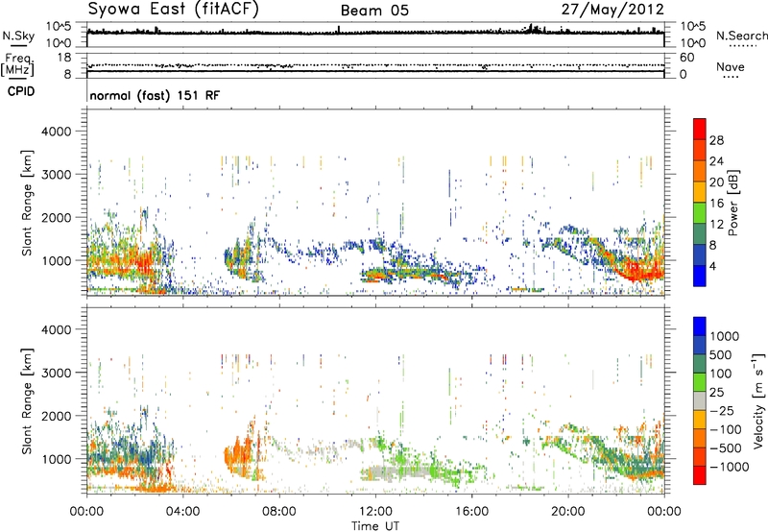Pick the yellow 16–20 dB Power colorbar segment
Screen dimensions: 768x532
[x=700, y=192]
